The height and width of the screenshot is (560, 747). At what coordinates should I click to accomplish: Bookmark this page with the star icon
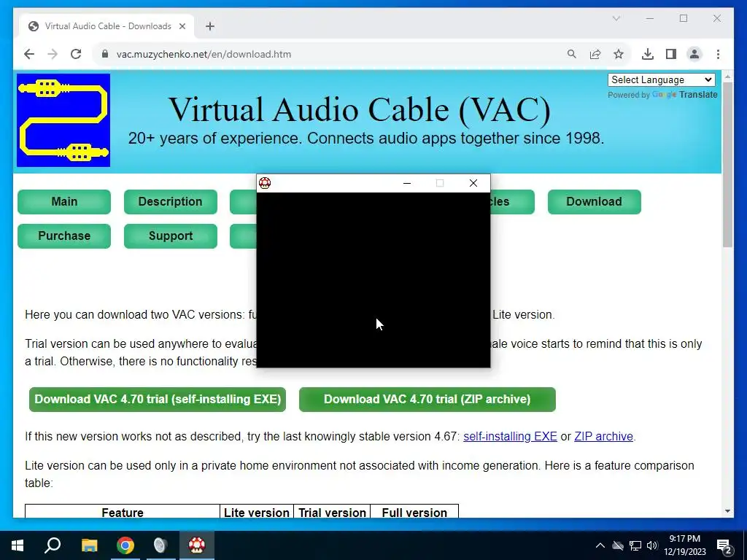click(619, 54)
